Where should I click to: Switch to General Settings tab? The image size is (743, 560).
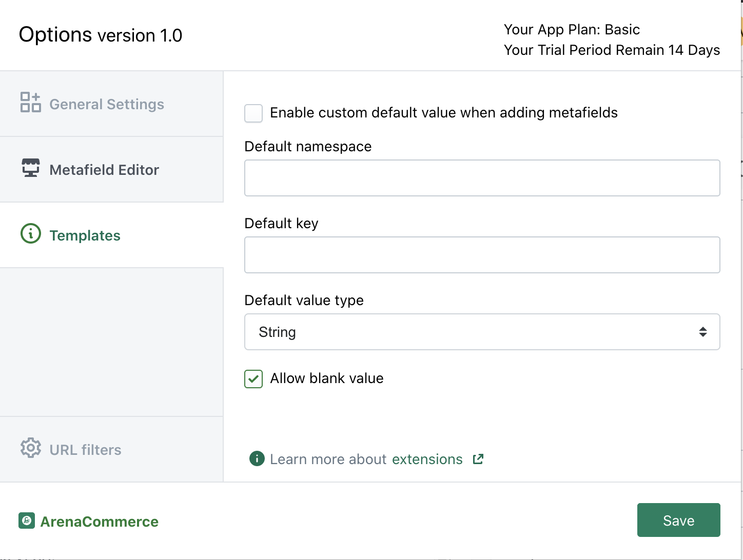click(x=107, y=104)
